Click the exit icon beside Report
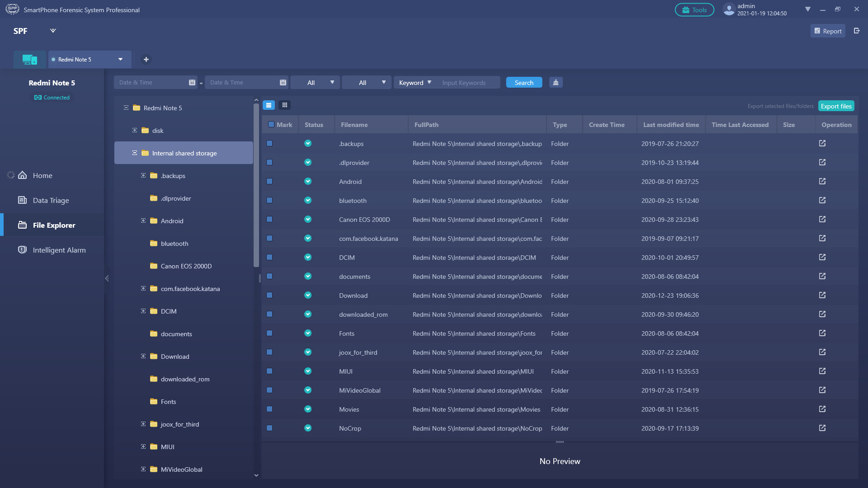Image resolution: width=868 pixels, height=488 pixels. tap(856, 31)
